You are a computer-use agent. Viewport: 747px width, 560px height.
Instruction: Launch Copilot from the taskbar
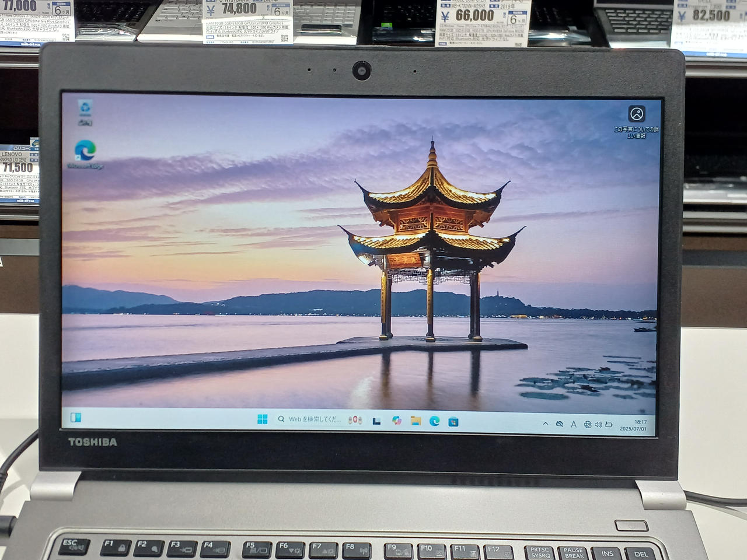[396, 421]
